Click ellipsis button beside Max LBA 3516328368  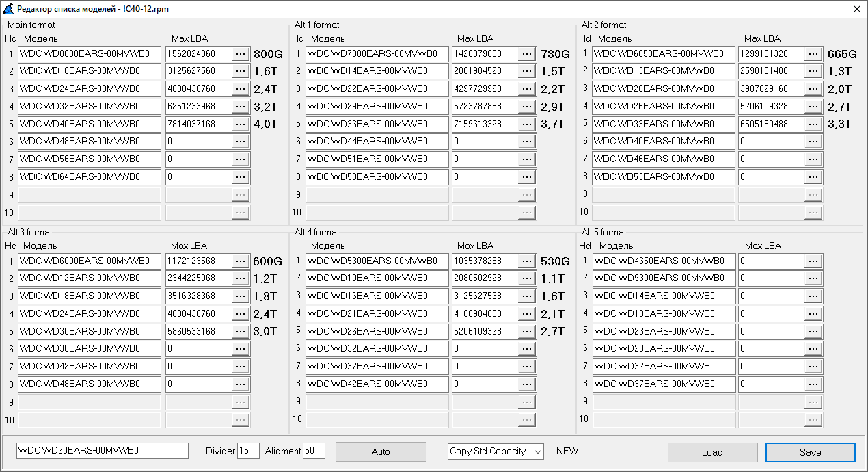(241, 297)
